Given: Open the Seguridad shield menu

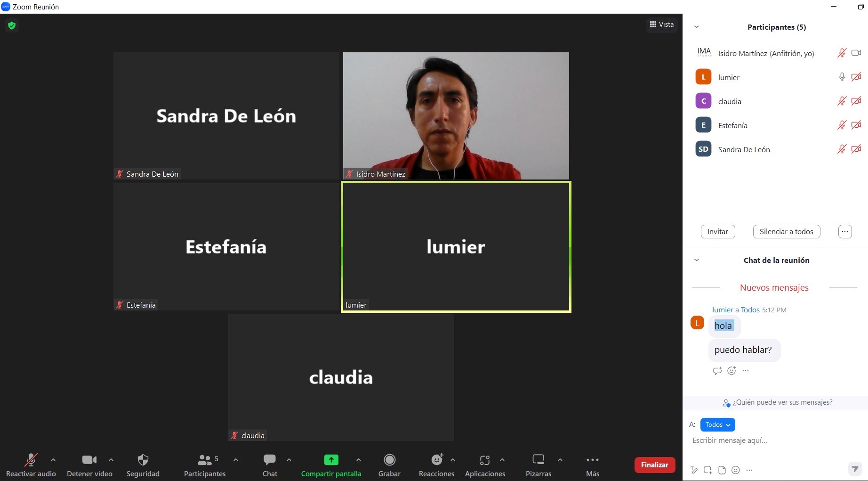Looking at the screenshot, I should tap(143, 460).
